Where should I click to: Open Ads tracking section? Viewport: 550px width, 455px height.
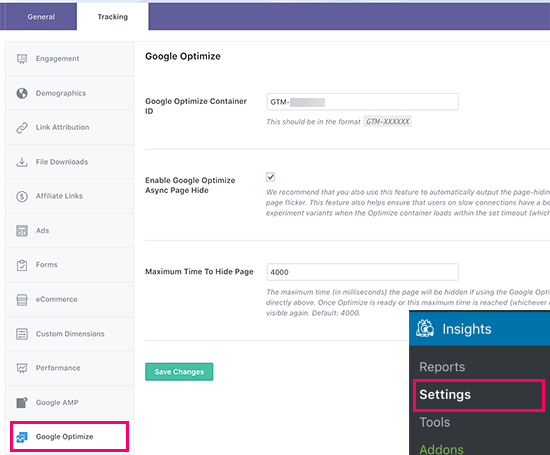(69, 230)
